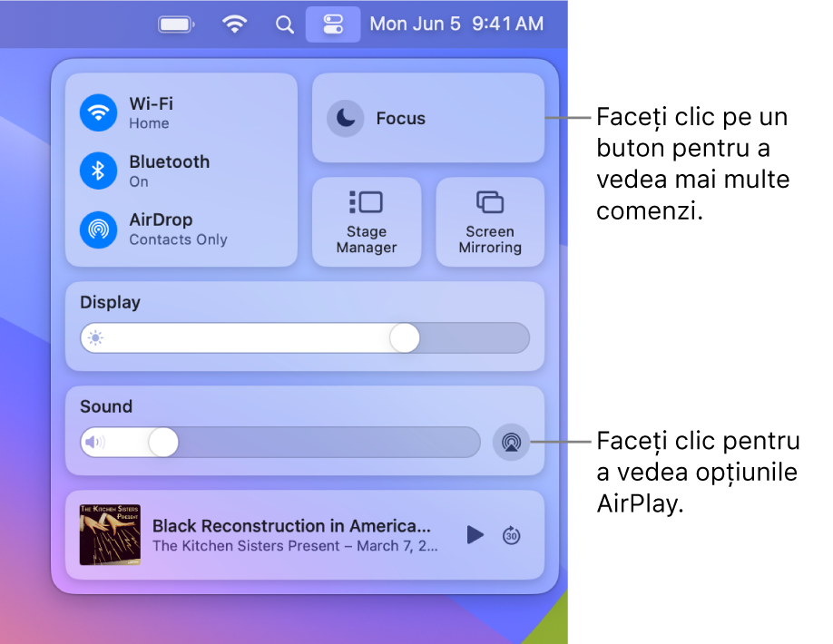Open AirPlay options next to Sound slider
The image size is (833, 644).
[x=511, y=443]
